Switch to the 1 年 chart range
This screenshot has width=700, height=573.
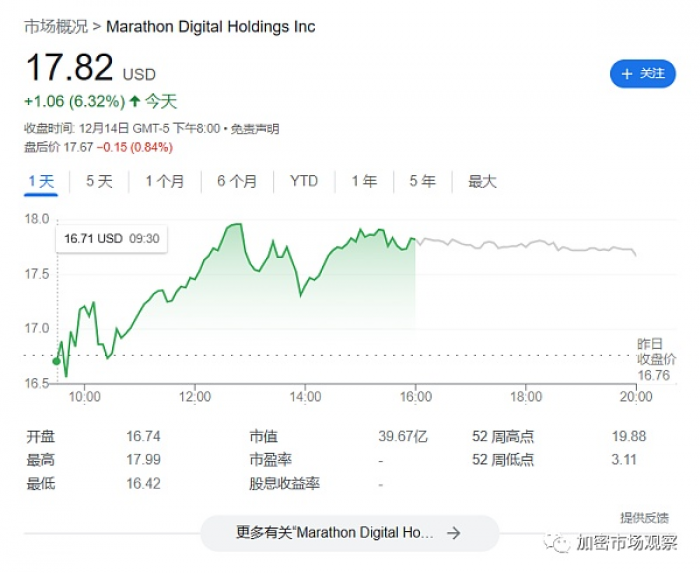point(364,181)
